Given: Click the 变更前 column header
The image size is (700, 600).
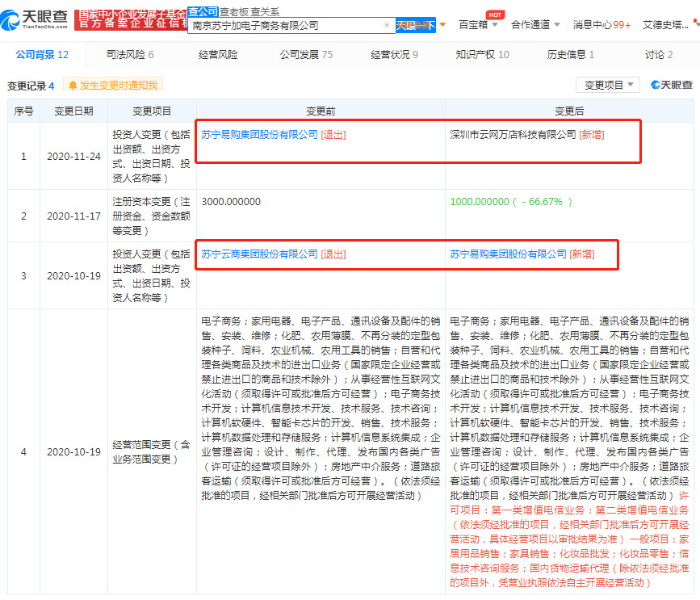Looking at the screenshot, I should point(321,111).
